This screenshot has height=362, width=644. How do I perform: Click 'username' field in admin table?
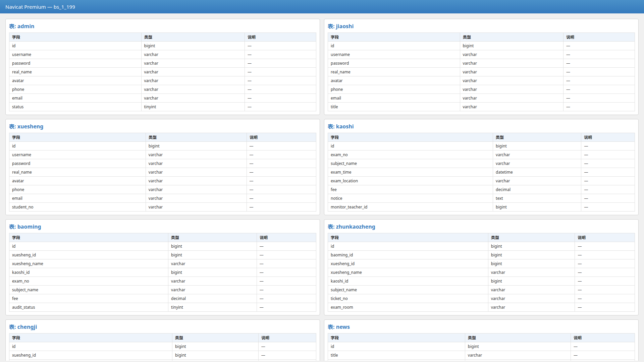(x=21, y=55)
